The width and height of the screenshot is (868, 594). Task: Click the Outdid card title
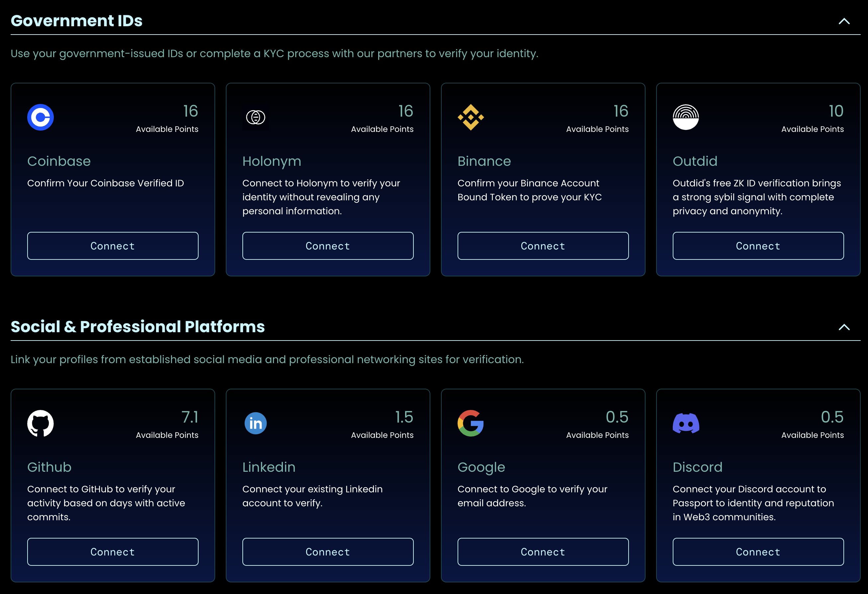(x=695, y=161)
